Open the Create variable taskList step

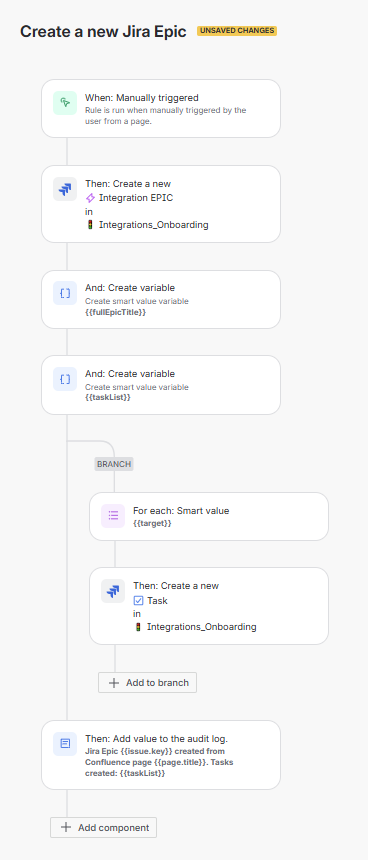[x=161, y=385]
